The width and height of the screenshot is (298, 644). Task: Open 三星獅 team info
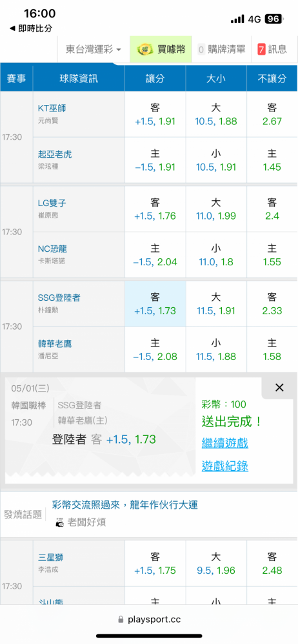[50, 558]
